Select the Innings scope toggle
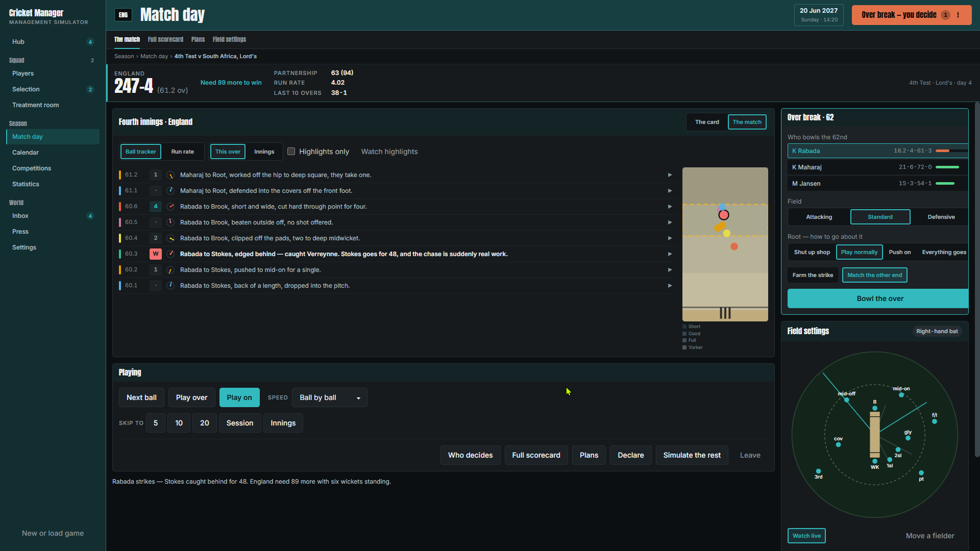 (x=264, y=152)
